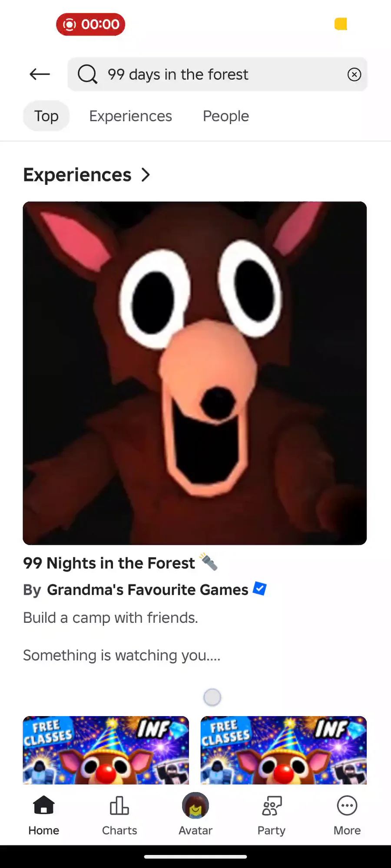Viewport: 391px width, 868px height.
Task: Expand Experiences section with chevron
Action: pos(146,175)
